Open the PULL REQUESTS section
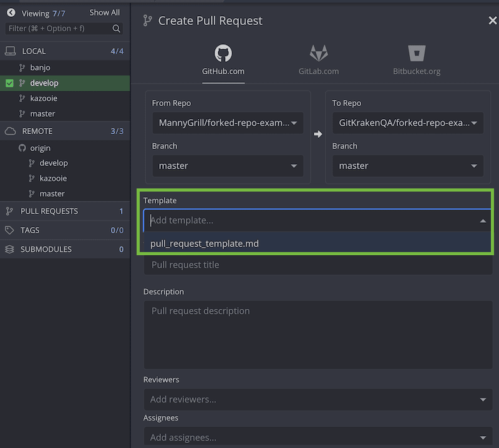 49,211
